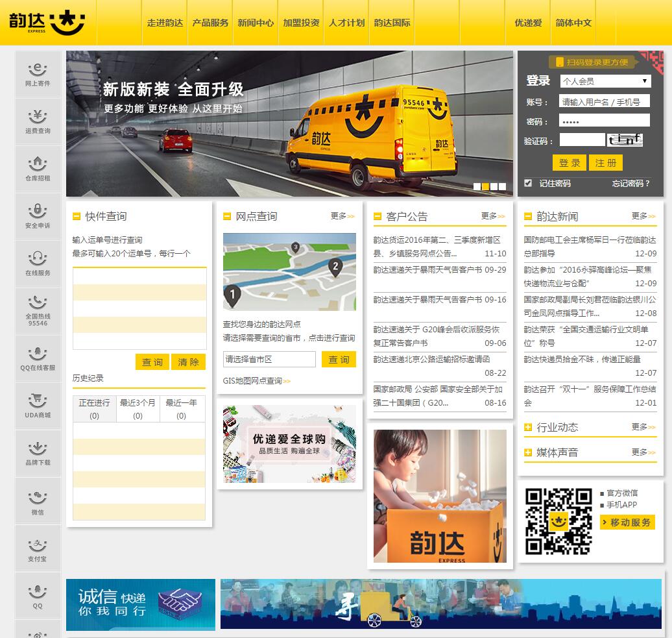Open the child with 韵达 box image
672x638 pixels.
coord(440,496)
